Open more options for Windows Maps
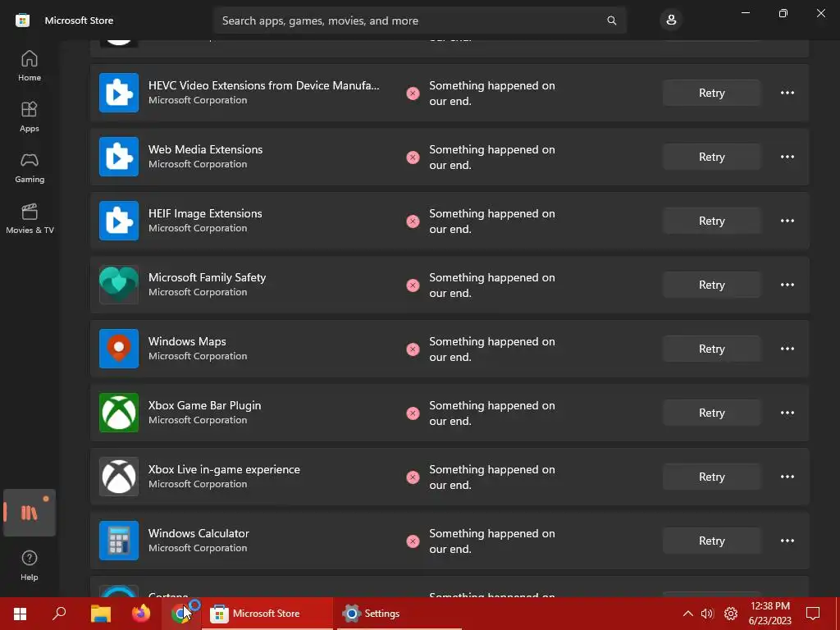This screenshot has width=840, height=630. tap(787, 349)
